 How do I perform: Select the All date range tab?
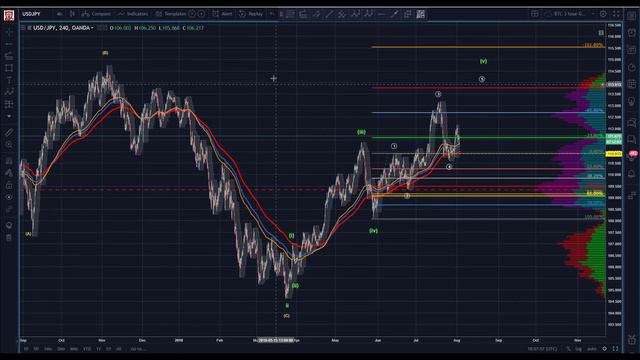point(119,349)
